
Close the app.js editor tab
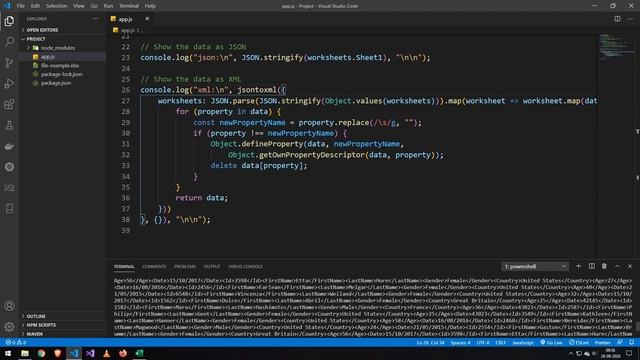(x=147, y=19)
